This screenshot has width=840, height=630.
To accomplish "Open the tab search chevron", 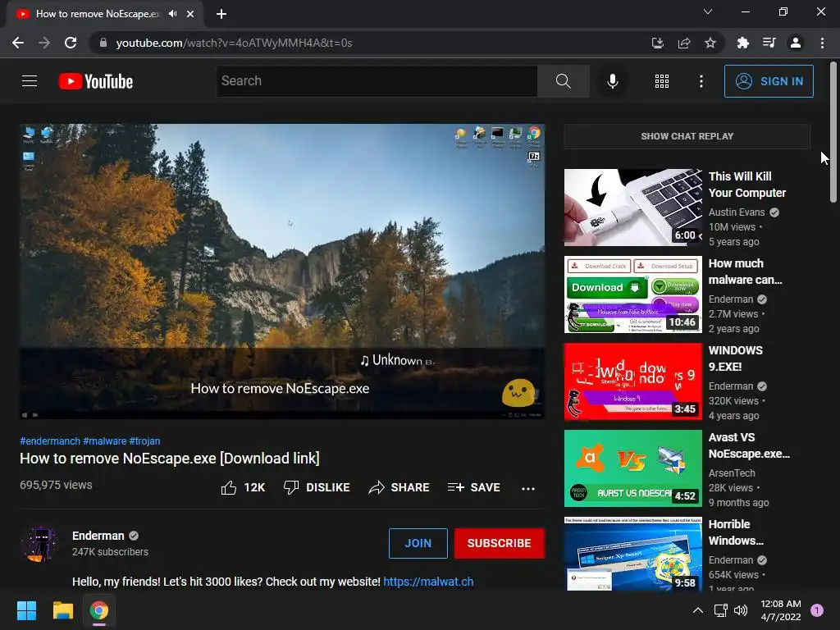I will point(708,11).
